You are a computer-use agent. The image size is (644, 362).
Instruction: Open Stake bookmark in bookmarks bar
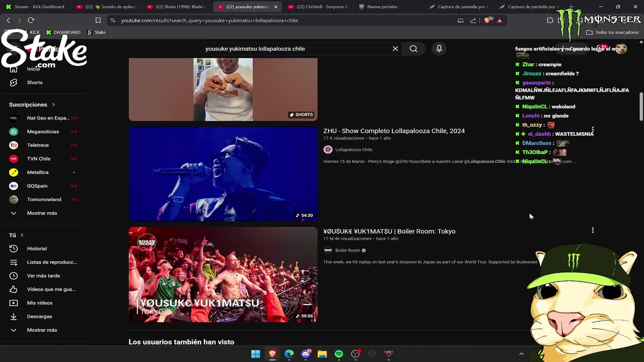click(96, 32)
